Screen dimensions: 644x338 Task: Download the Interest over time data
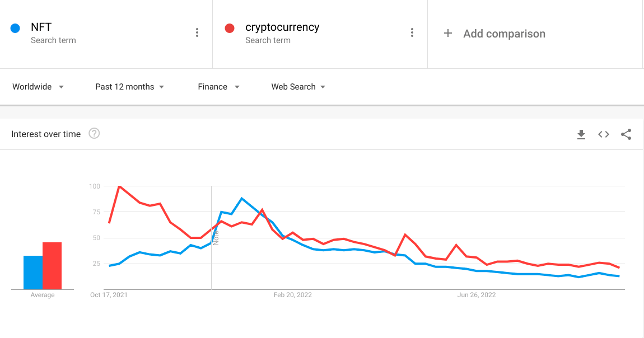pyautogui.click(x=581, y=134)
